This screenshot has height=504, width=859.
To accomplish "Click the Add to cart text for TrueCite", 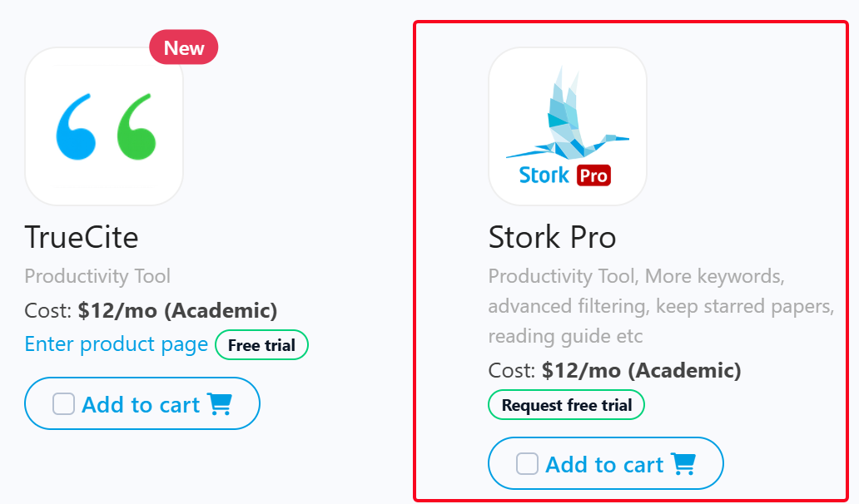I will (141, 405).
